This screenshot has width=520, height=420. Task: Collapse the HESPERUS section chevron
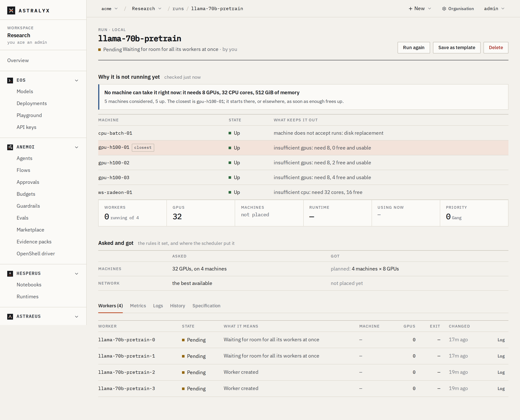click(x=77, y=273)
